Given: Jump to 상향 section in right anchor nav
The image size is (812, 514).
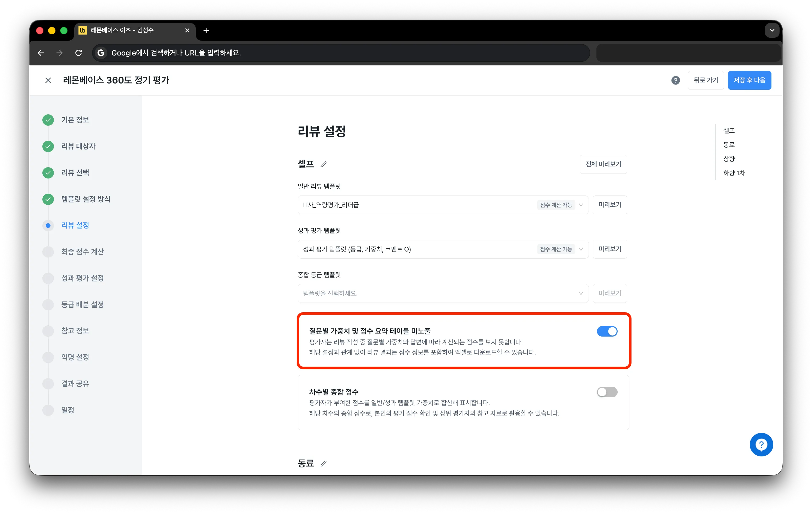Looking at the screenshot, I should 729,159.
